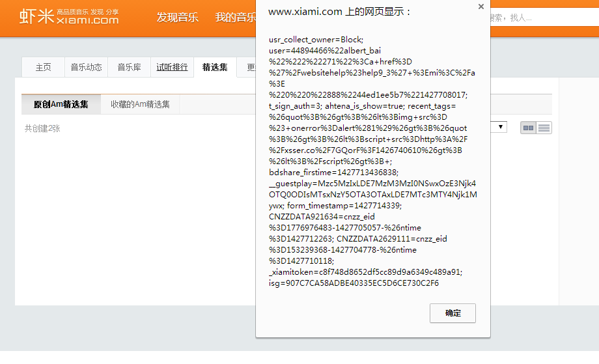Click the 共创建2张 text

click(x=42, y=128)
